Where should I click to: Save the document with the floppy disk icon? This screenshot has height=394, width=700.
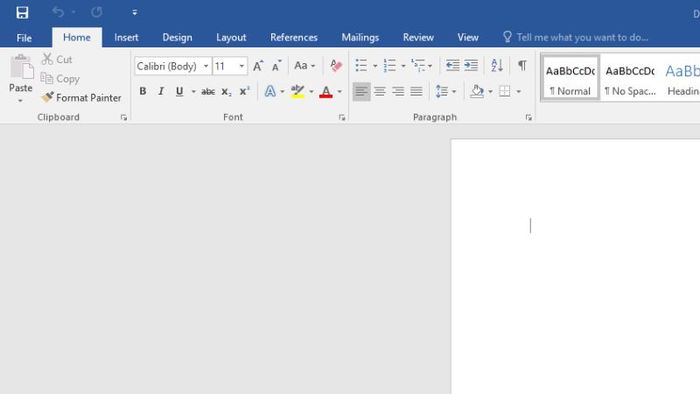22,12
